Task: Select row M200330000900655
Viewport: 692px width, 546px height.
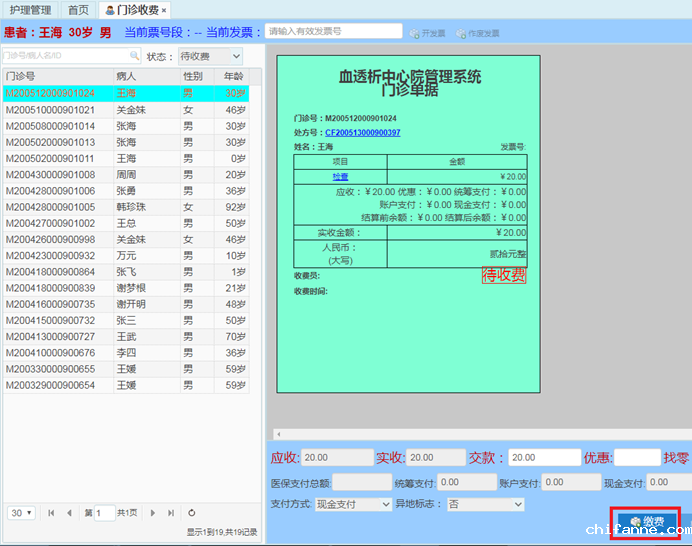Action: click(x=126, y=369)
